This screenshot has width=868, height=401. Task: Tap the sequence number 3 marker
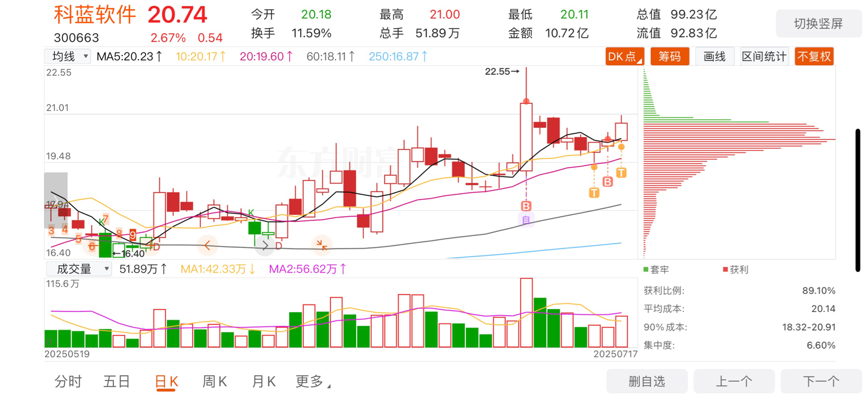[x=51, y=230]
